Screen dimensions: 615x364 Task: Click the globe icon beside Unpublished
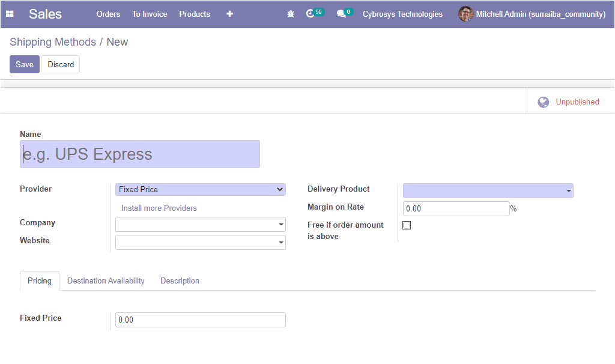(x=544, y=102)
